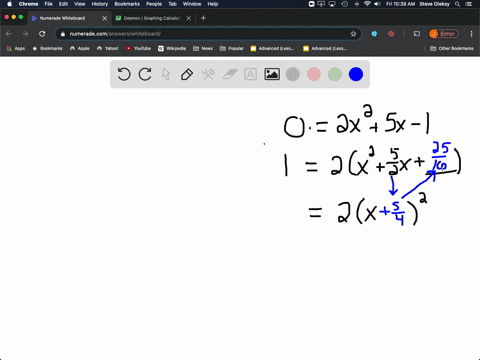Choose the pointer select tool
Image resolution: width=480 pixels, height=360 pixels.
[166, 74]
